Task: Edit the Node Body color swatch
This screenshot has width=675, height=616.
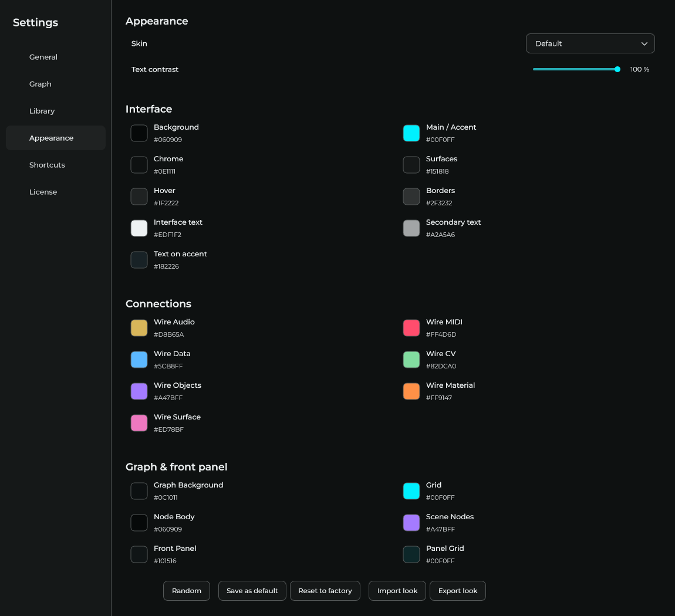Action: 139,523
